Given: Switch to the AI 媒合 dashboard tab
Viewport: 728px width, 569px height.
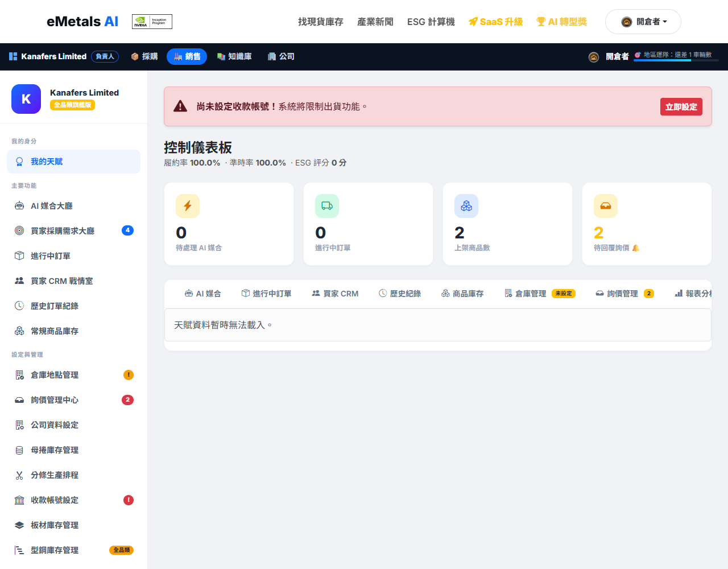Looking at the screenshot, I should (203, 294).
